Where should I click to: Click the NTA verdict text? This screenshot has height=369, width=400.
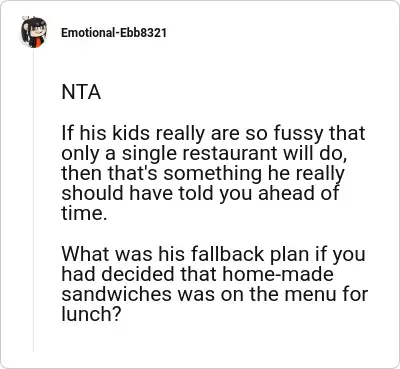[x=81, y=92]
